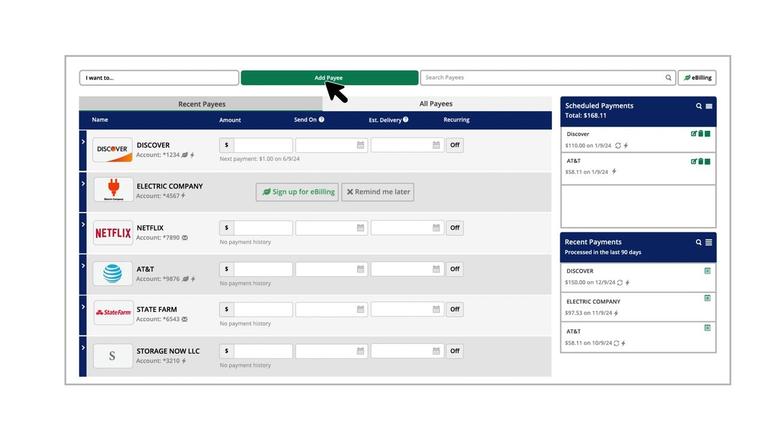Toggle recurring Off for State Farm

pyautogui.click(x=455, y=309)
